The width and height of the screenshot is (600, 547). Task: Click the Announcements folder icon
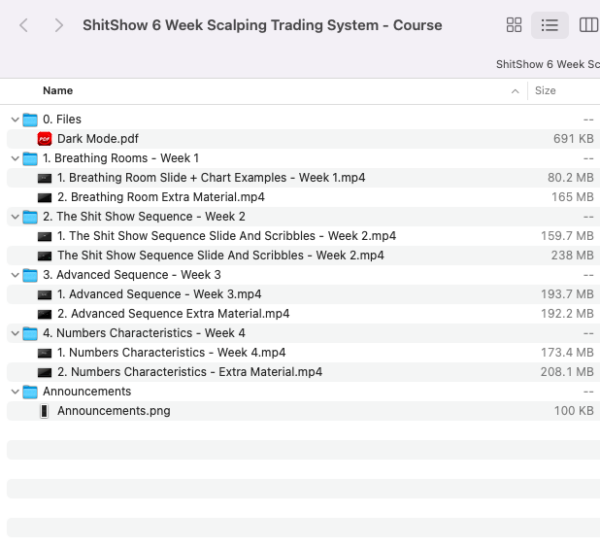tap(30, 392)
